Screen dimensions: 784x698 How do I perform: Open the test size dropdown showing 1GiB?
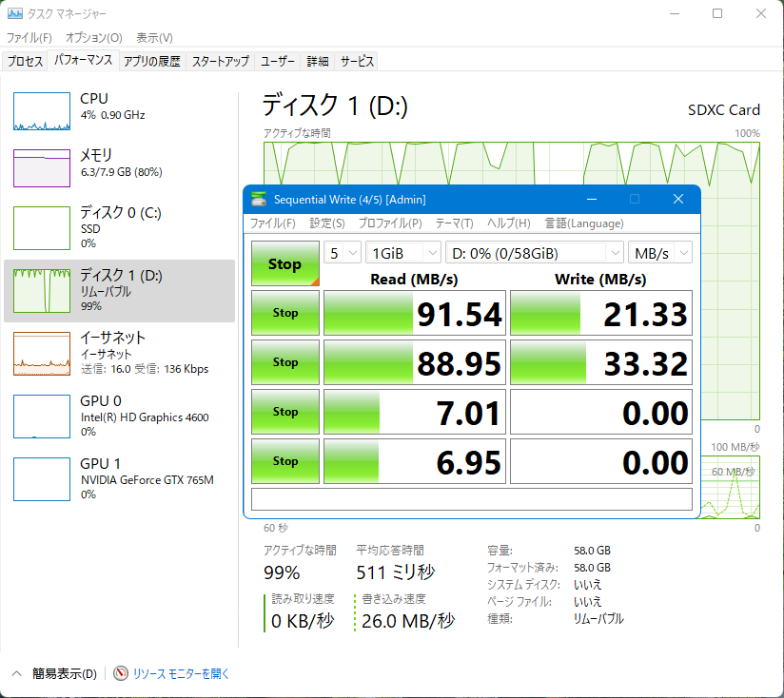click(403, 253)
